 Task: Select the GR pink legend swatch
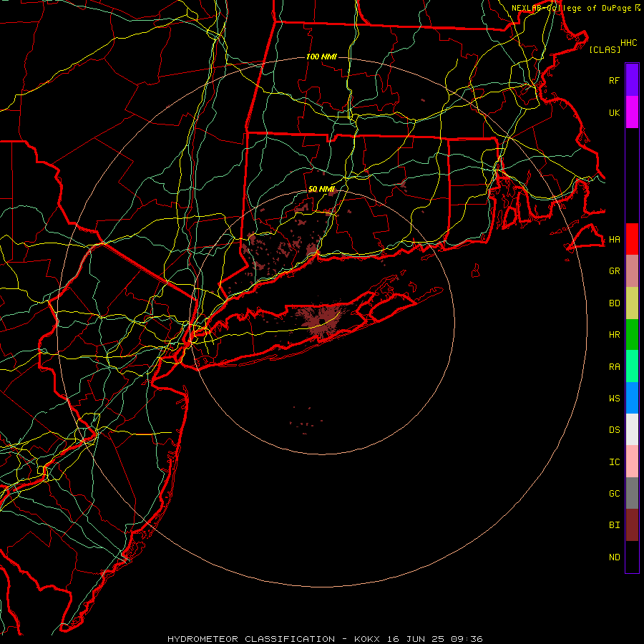pos(632,271)
